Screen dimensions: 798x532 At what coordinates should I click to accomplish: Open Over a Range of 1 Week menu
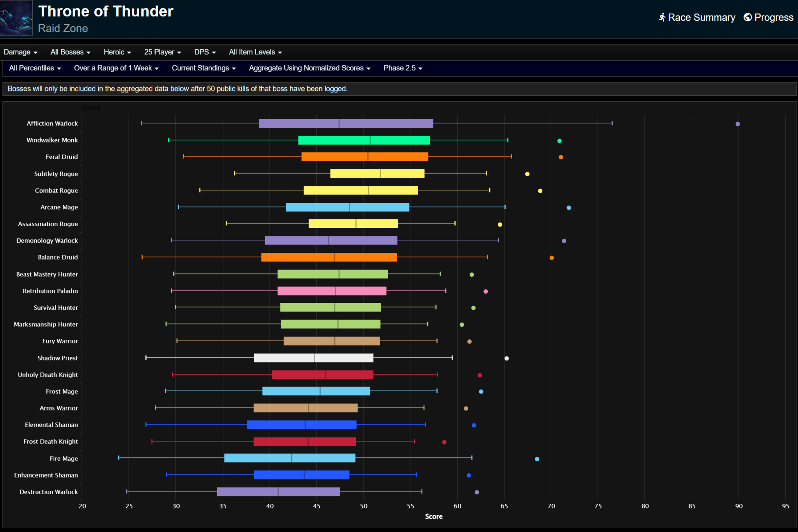pos(116,68)
